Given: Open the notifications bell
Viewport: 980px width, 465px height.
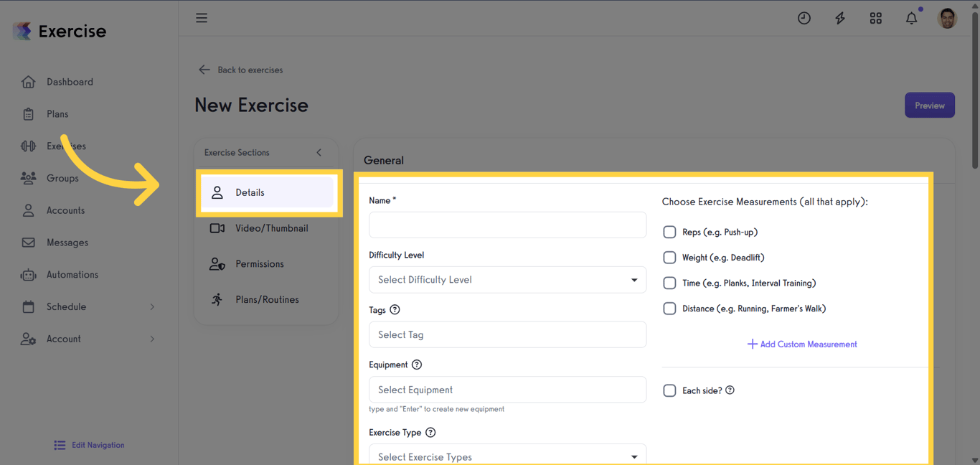Looking at the screenshot, I should tap(912, 19).
